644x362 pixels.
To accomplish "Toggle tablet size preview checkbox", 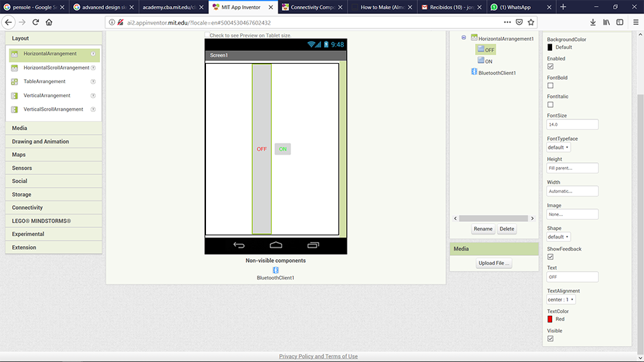I will coord(207,35).
